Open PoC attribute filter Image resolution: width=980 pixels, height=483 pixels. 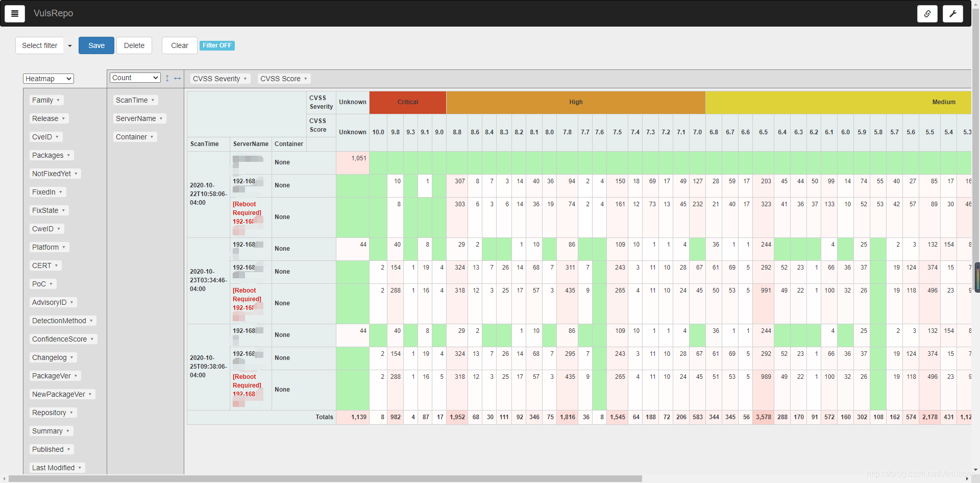(51, 284)
